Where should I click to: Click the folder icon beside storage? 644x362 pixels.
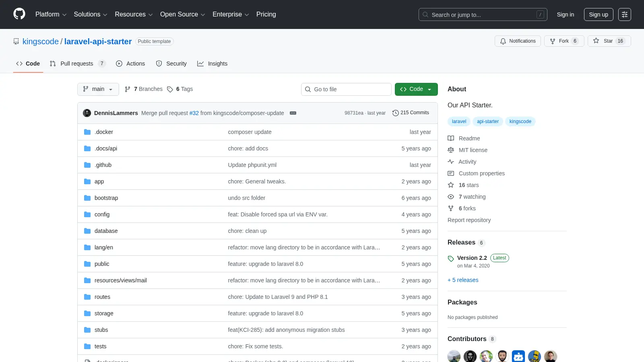87,313
